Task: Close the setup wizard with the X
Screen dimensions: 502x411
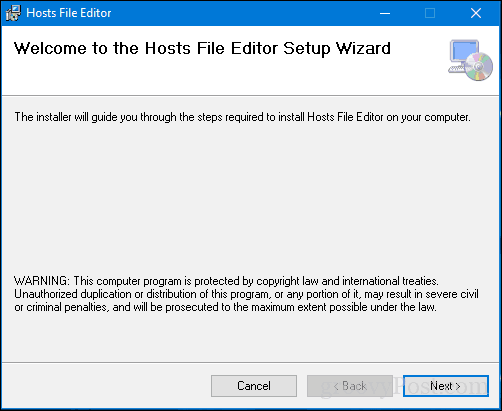Action: click(476, 13)
